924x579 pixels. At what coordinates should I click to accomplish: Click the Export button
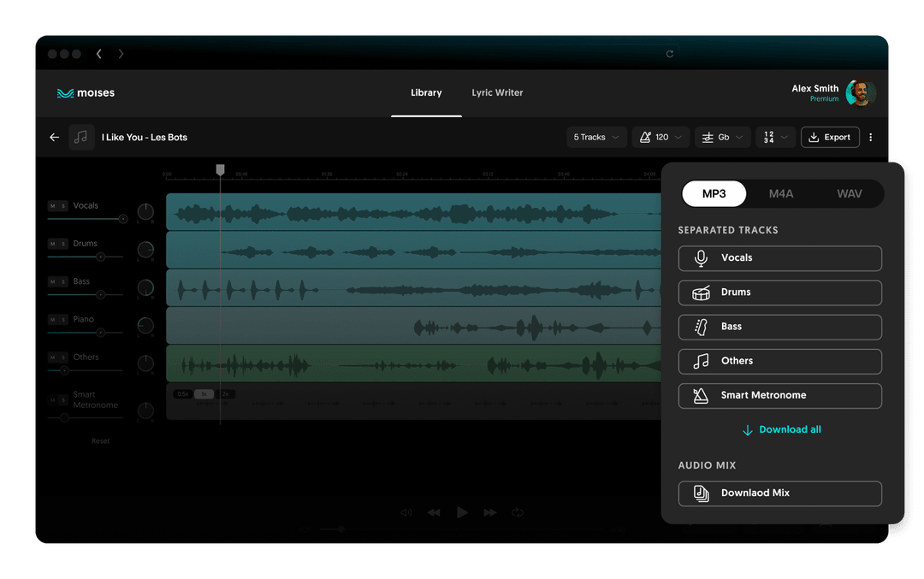[830, 137]
